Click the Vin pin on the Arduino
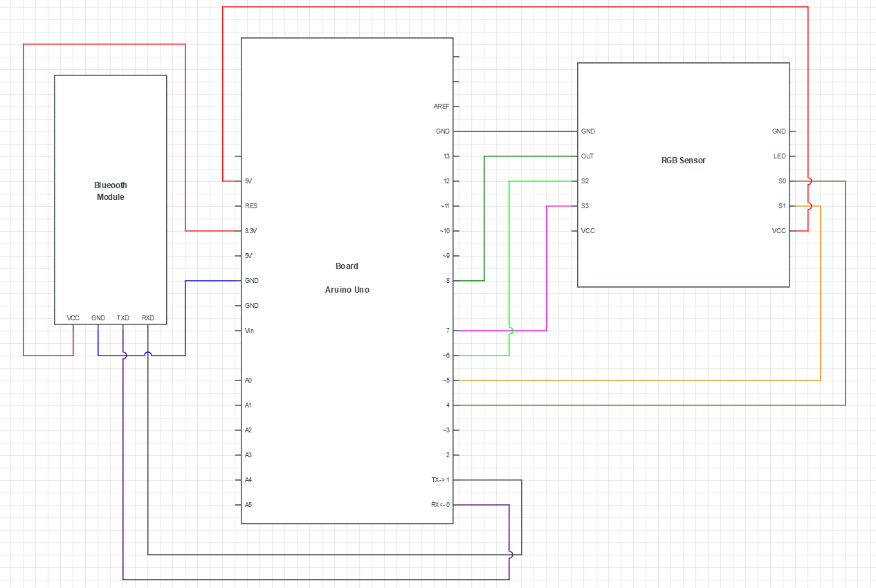Image resolution: width=876 pixels, height=588 pixels. [x=249, y=331]
